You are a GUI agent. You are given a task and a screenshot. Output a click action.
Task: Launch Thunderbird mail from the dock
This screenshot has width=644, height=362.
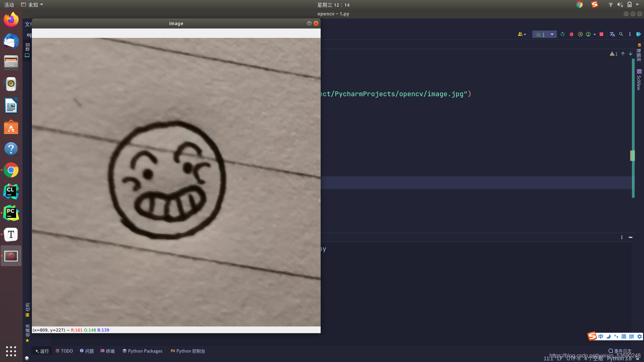tap(11, 41)
